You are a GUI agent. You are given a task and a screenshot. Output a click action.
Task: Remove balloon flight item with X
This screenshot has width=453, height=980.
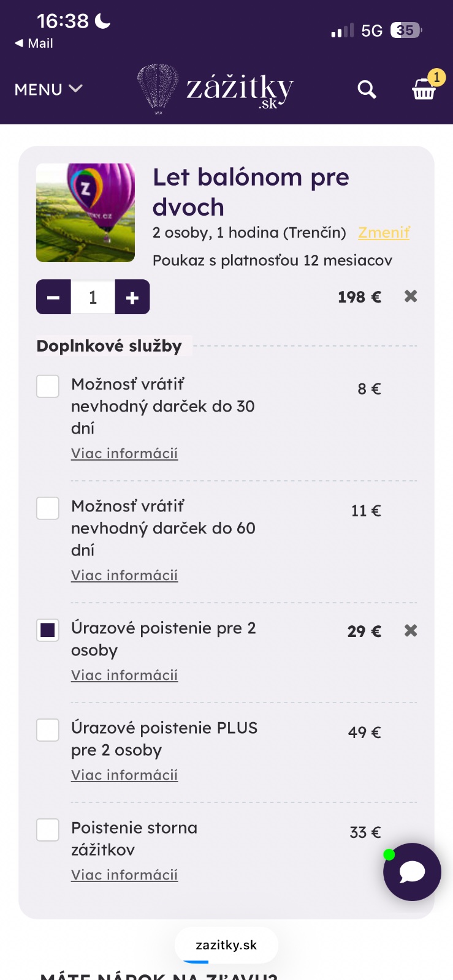[x=411, y=296]
